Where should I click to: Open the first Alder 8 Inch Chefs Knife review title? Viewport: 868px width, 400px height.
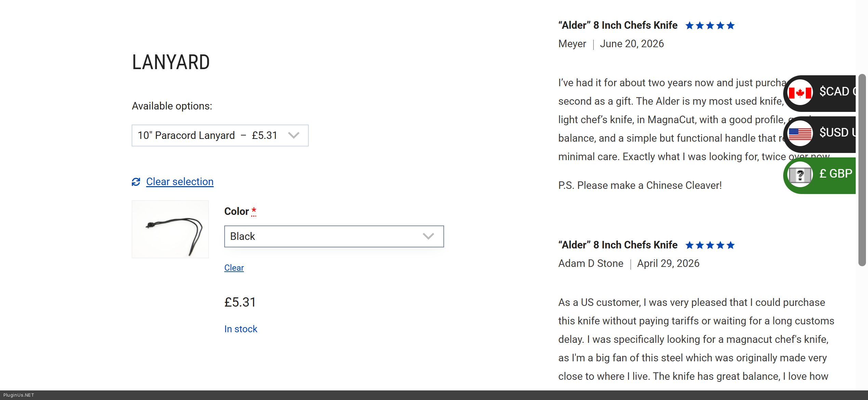617,25
